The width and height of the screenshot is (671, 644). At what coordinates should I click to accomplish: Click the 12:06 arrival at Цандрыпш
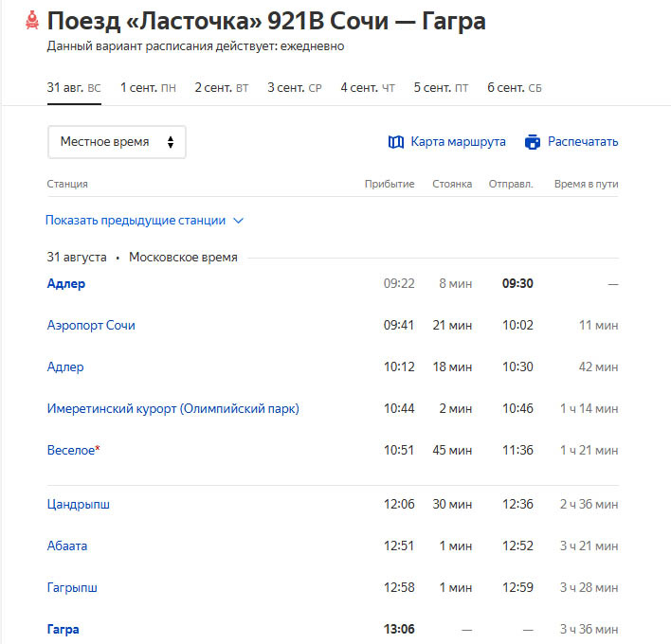pyautogui.click(x=399, y=504)
